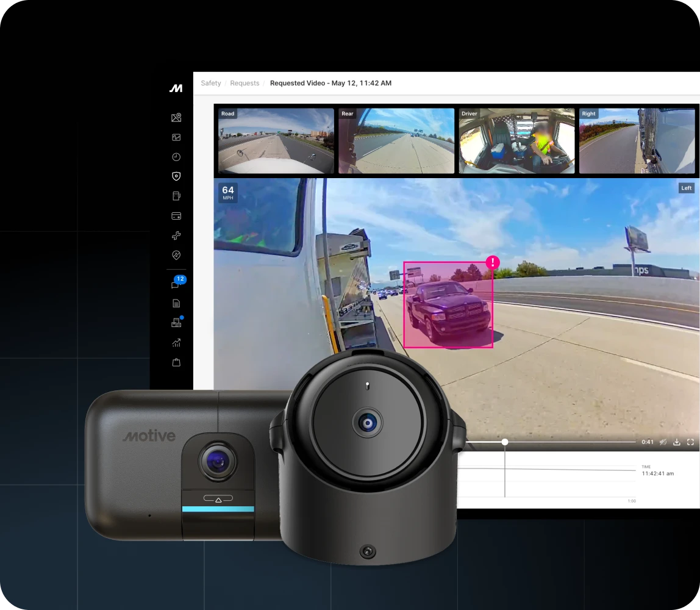Select the Safety shield sidebar icon
Screen dimensions: 700x610
[x=176, y=176]
